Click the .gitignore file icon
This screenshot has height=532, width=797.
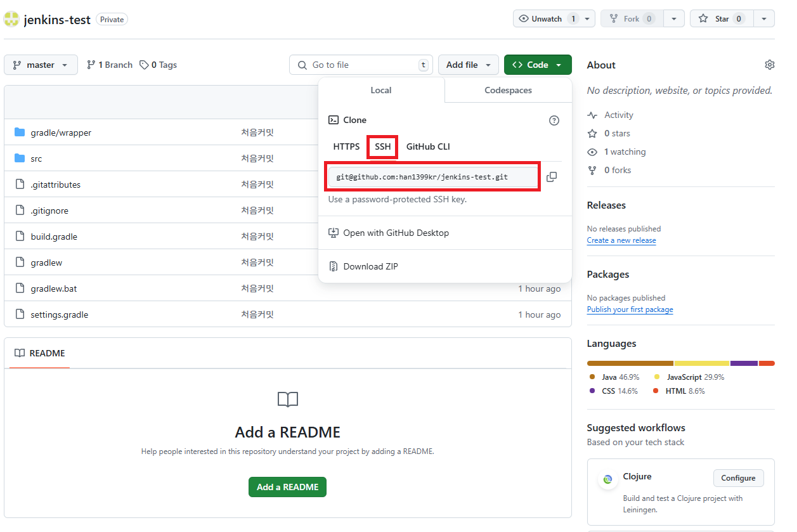coord(20,211)
